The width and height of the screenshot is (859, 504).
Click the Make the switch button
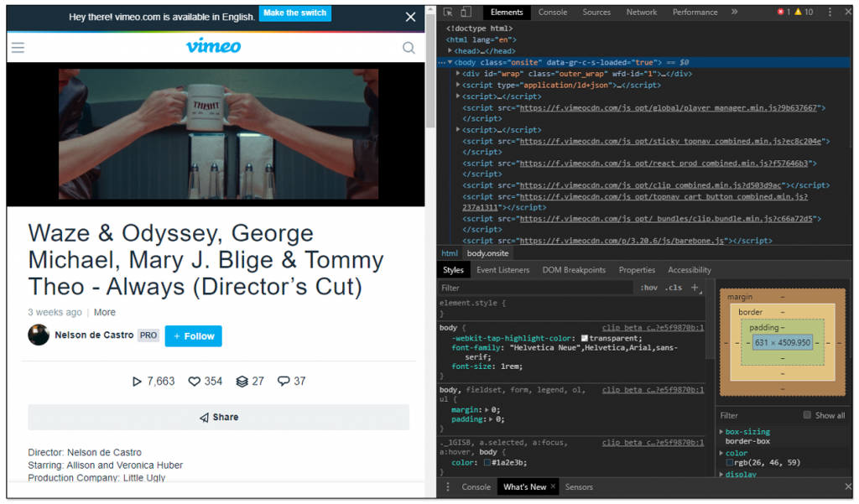click(x=294, y=13)
